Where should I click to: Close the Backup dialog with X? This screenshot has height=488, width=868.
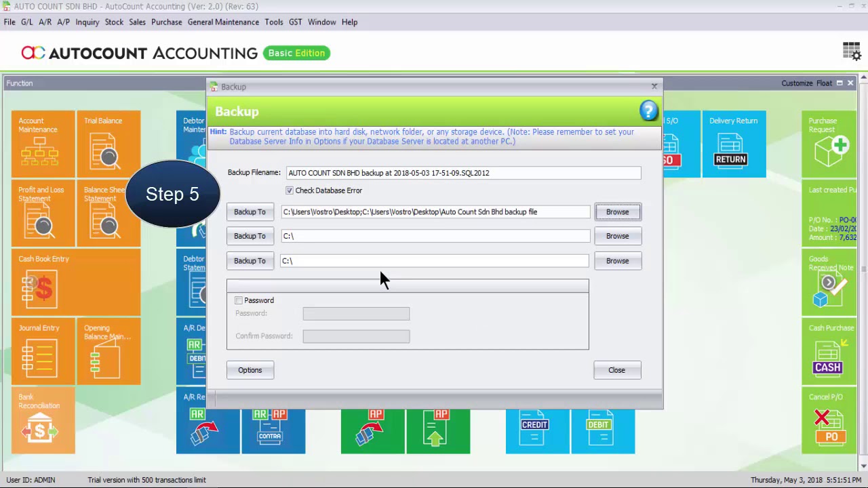pos(654,87)
